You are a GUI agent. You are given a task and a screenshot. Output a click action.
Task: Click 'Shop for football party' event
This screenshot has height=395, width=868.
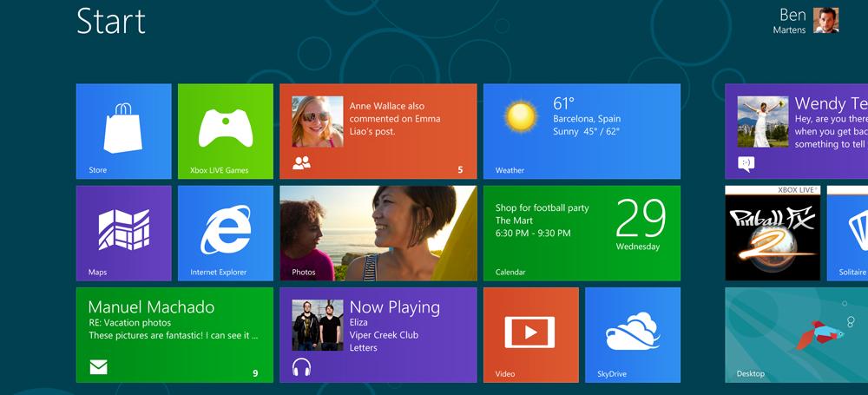[x=542, y=207]
